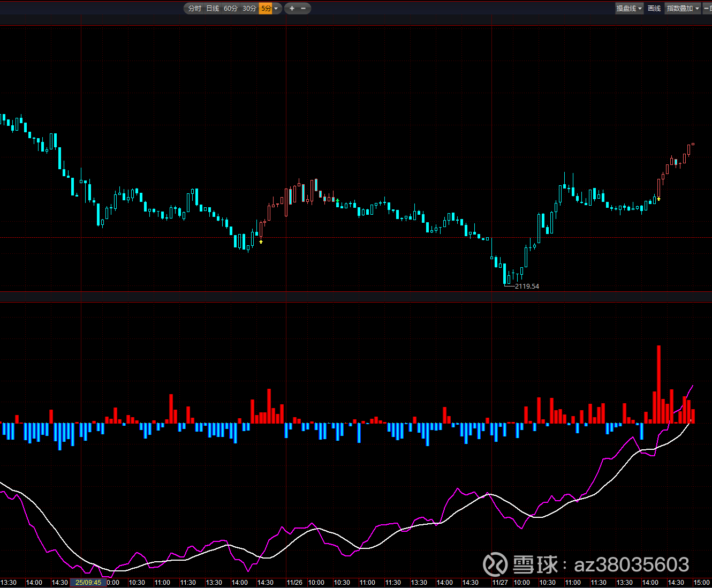Expand the 指数叠加 index overlay dropdown

tap(683, 9)
